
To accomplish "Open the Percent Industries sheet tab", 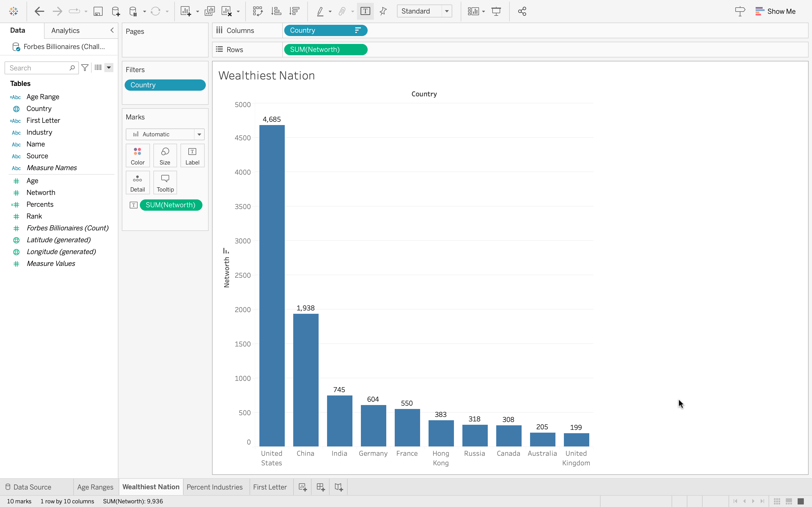I will pos(214,487).
